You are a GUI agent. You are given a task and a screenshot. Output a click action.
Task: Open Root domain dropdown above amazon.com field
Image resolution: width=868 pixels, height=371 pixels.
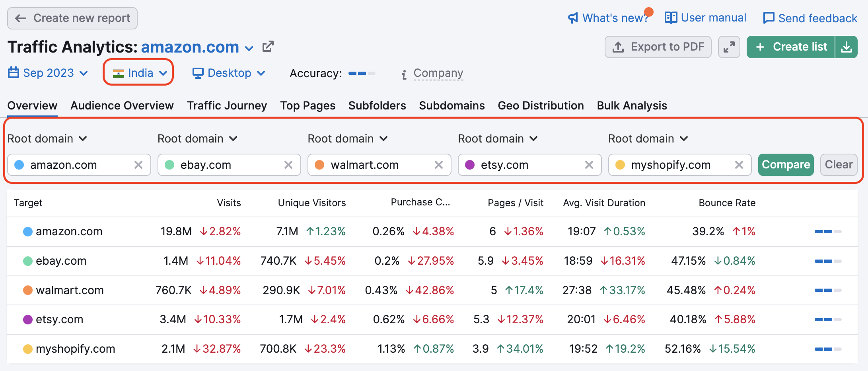coord(47,139)
